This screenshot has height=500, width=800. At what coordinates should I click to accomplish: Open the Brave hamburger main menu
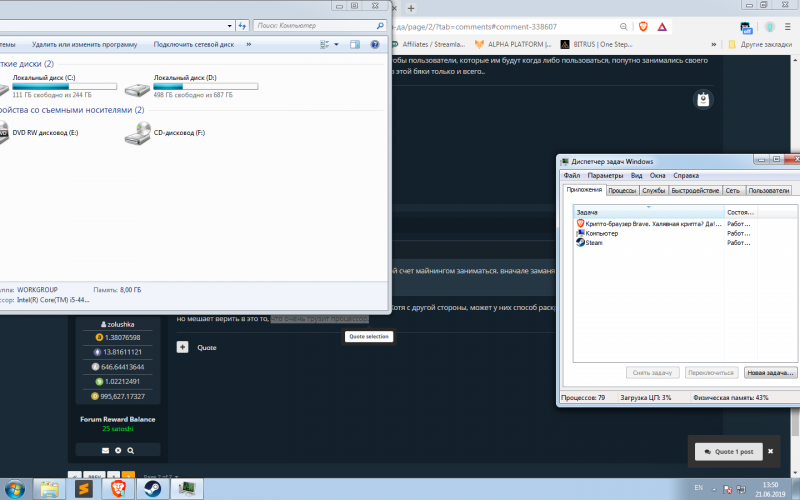coord(788,27)
